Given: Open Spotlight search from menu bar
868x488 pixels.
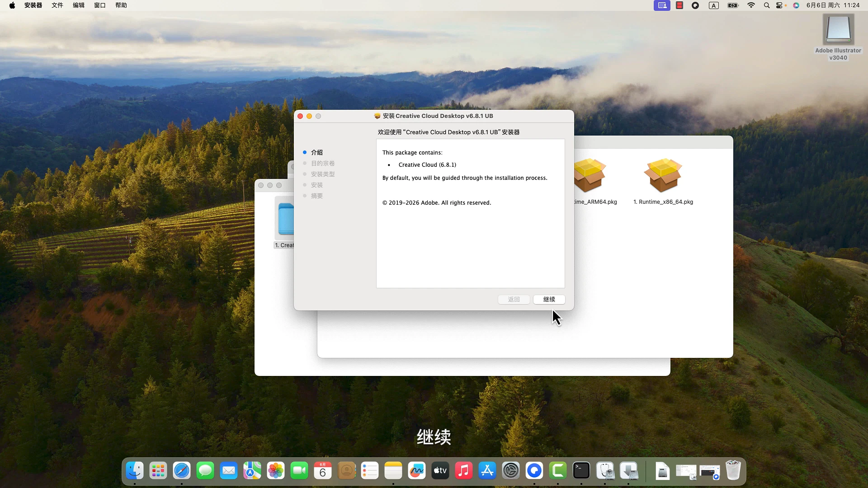Looking at the screenshot, I should pyautogui.click(x=767, y=5).
